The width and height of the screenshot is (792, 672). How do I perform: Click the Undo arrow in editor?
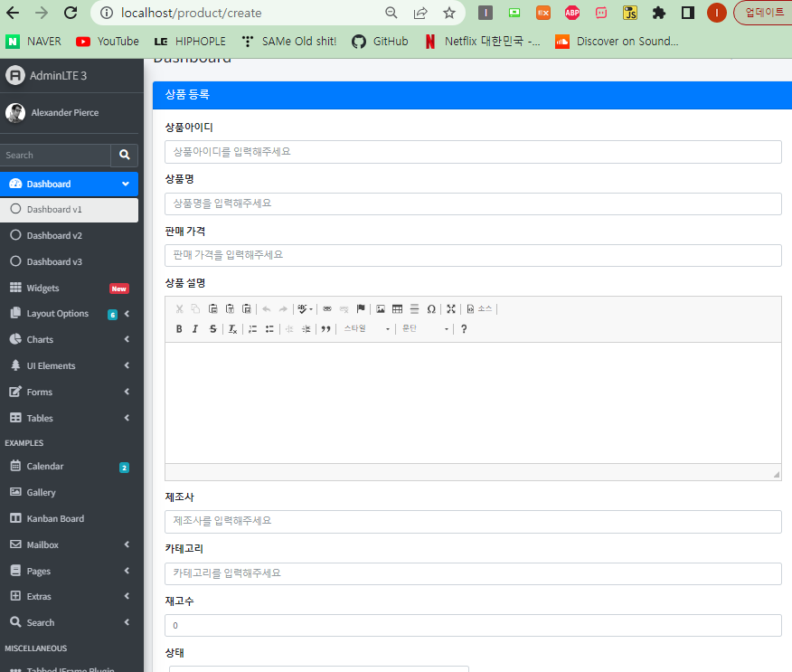[x=266, y=308]
